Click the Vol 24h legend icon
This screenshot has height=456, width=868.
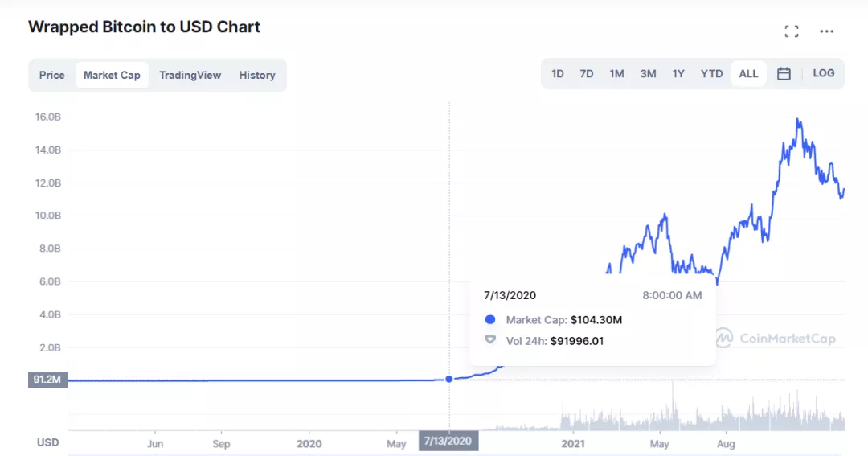tap(490, 340)
